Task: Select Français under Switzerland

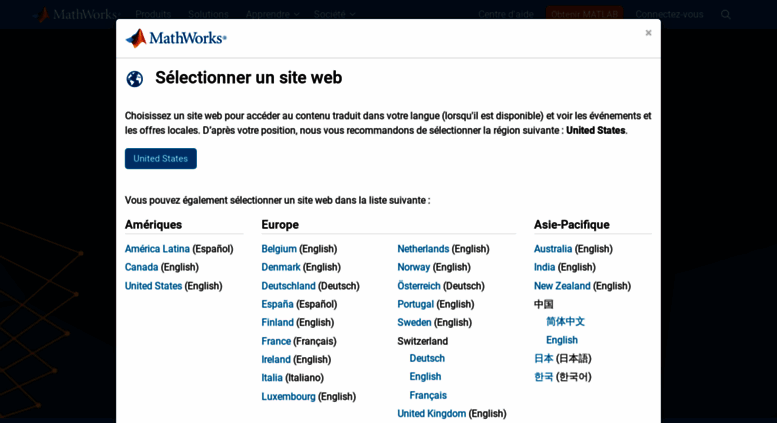Action: pos(428,395)
